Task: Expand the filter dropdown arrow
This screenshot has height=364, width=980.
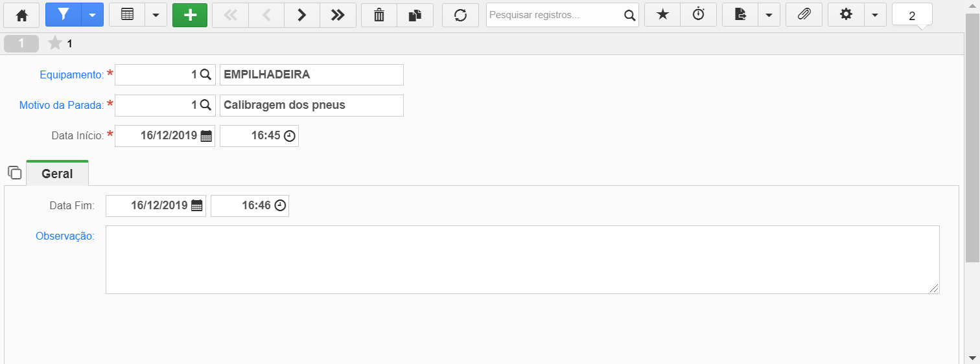Action: point(92,15)
